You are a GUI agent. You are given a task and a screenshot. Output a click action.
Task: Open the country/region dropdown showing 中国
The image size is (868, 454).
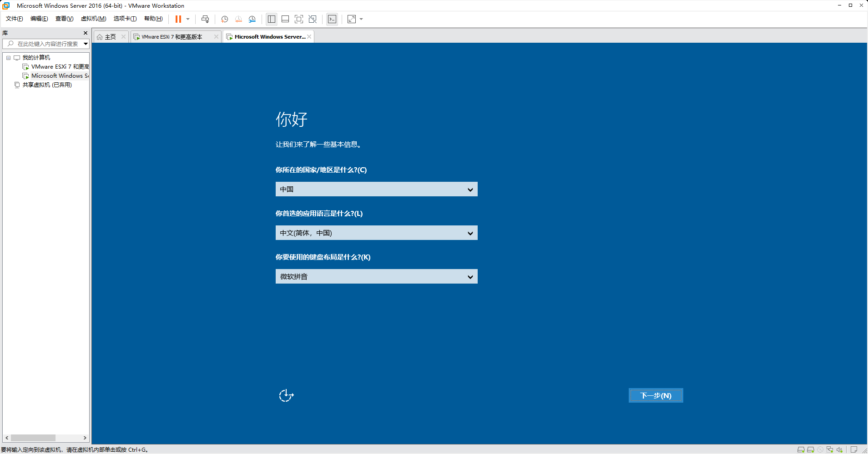click(376, 189)
